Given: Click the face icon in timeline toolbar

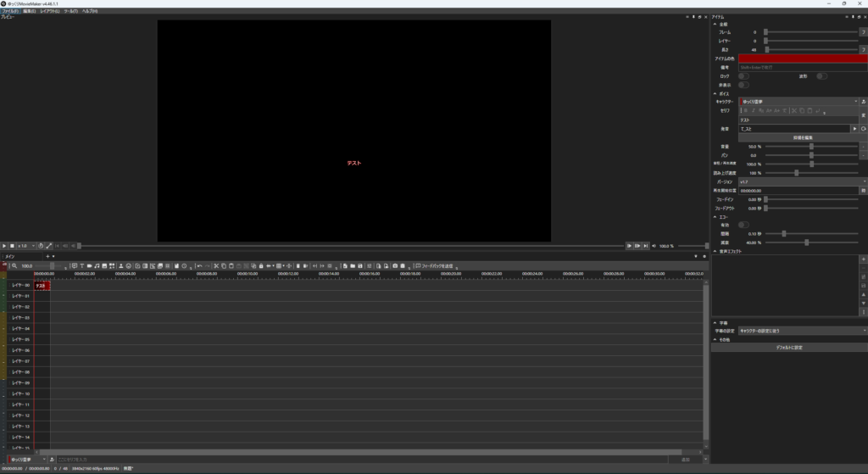Looking at the screenshot, I should pos(129,265).
